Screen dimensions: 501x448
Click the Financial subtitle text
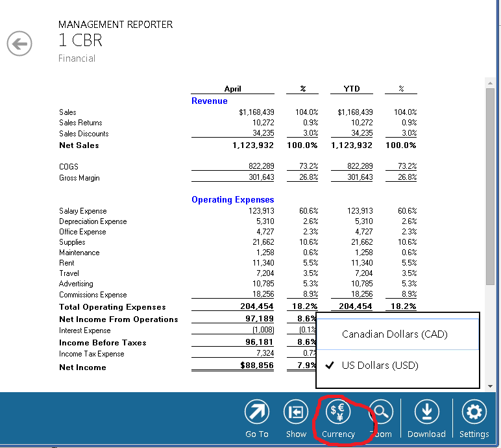tap(77, 58)
